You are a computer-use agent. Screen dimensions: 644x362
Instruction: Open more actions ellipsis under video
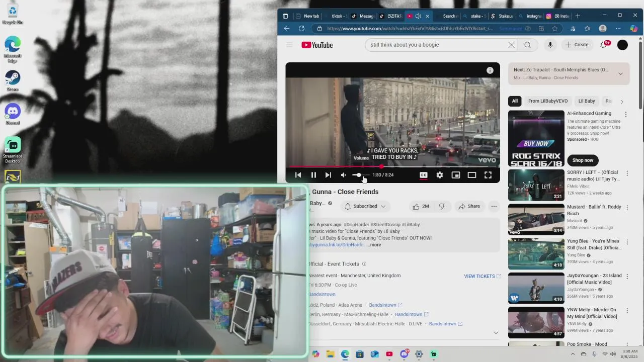(x=494, y=206)
